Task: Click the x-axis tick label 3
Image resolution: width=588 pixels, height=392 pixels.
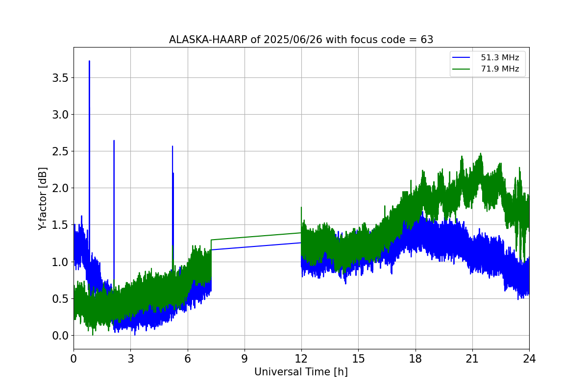Action: click(x=130, y=358)
